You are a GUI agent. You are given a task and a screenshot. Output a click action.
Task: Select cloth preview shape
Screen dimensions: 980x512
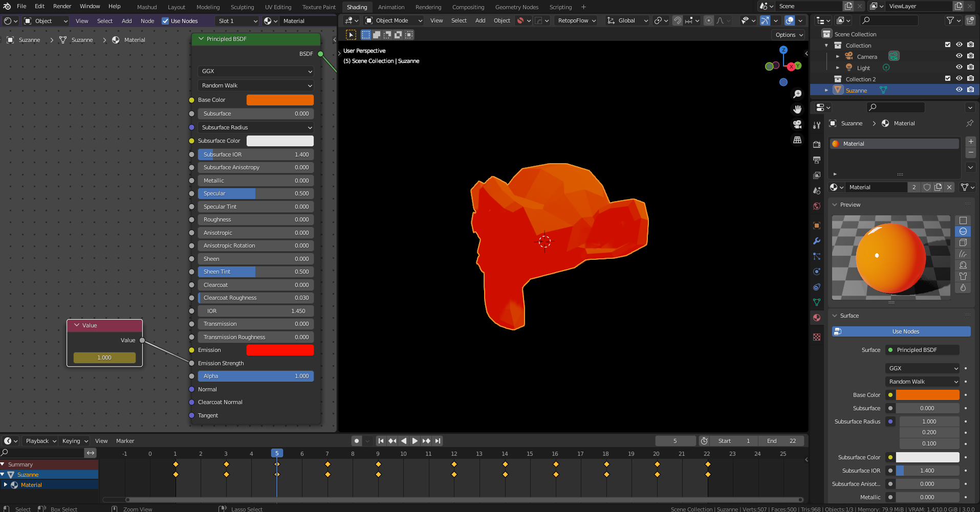coord(963,276)
